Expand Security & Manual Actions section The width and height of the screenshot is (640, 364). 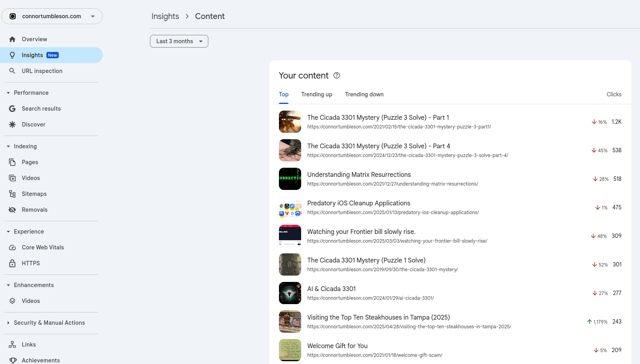pos(8,323)
